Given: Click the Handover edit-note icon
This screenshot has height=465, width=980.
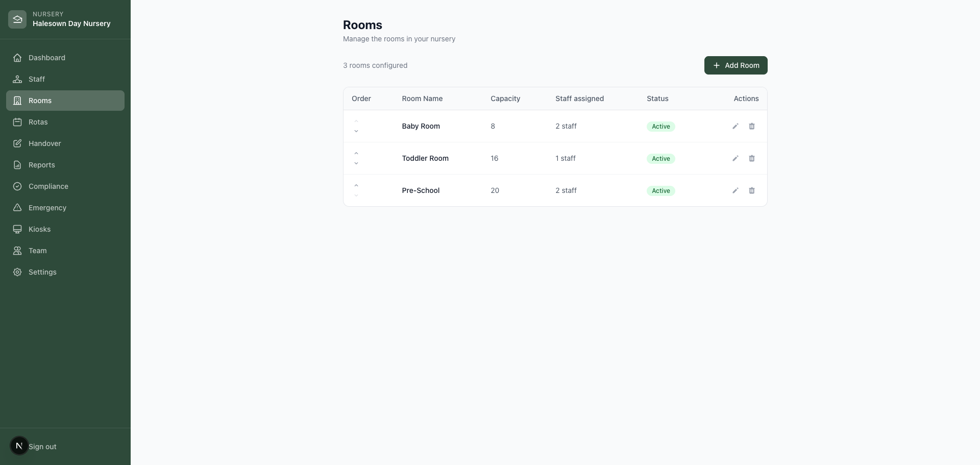Looking at the screenshot, I should (x=17, y=143).
